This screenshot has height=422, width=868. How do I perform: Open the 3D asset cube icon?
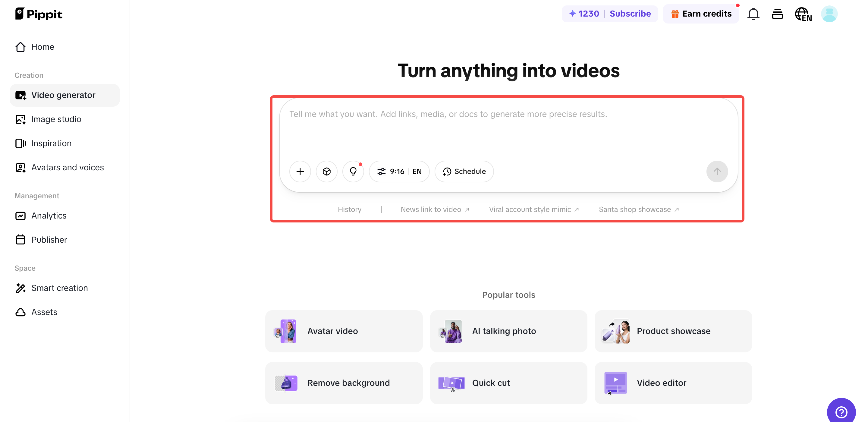click(326, 171)
